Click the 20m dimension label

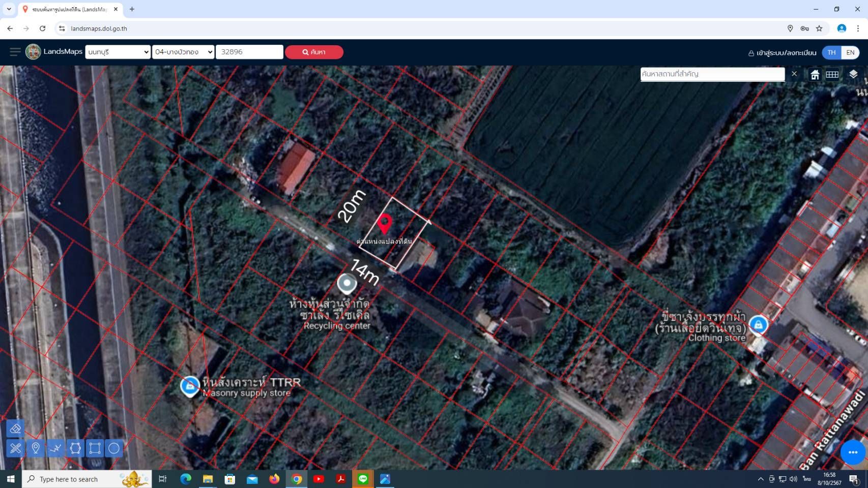pos(352,206)
